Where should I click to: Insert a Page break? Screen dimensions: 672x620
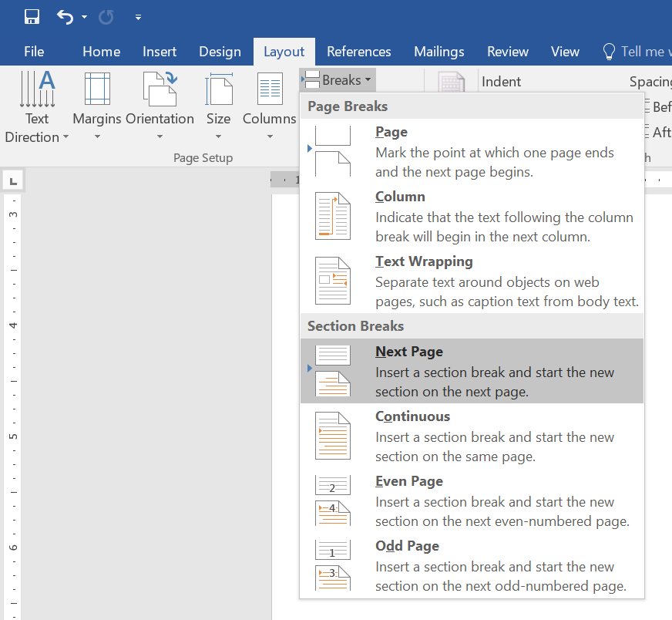(x=472, y=151)
